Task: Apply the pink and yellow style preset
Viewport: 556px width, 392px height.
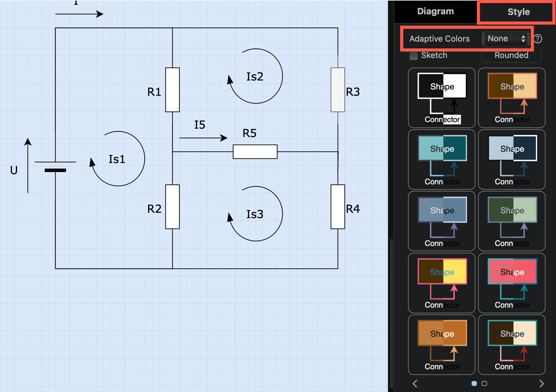Action: (x=442, y=283)
